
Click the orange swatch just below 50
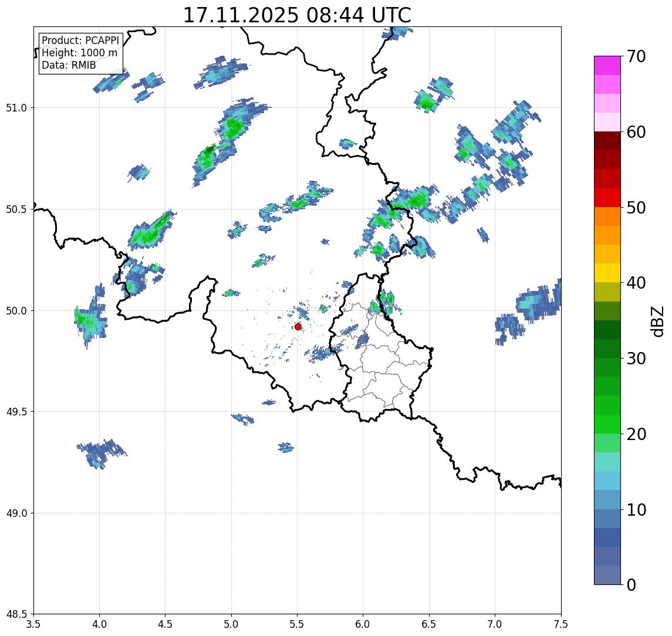(x=607, y=216)
